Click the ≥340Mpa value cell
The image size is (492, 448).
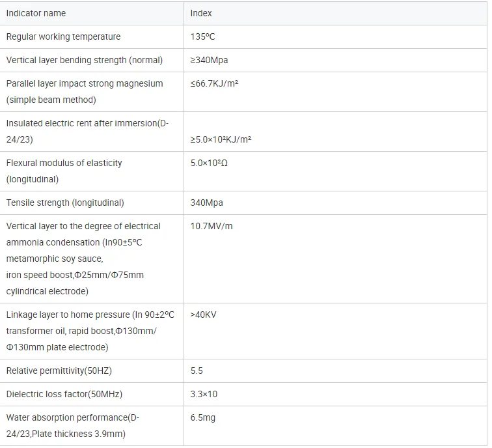(x=209, y=60)
